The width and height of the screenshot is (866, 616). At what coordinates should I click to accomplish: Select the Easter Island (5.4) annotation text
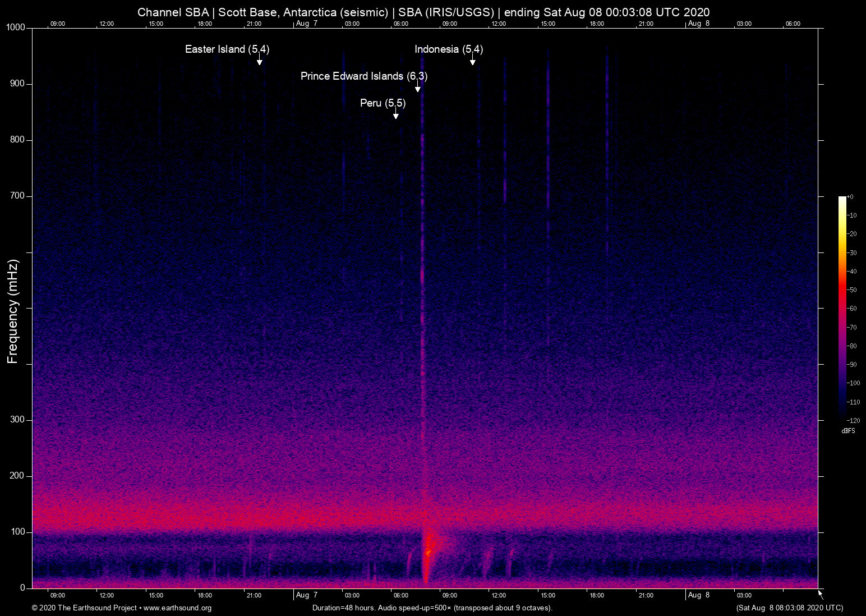coord(227,49)
